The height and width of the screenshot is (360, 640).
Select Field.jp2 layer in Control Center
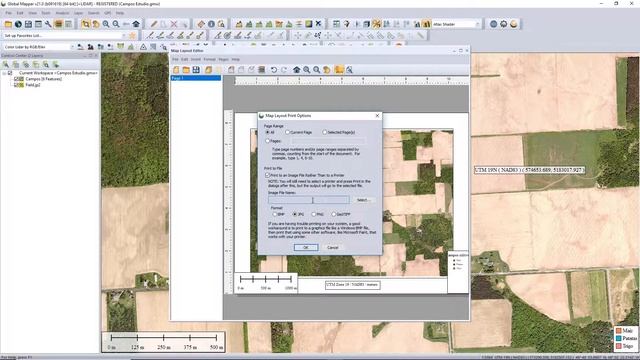[33, 85]
